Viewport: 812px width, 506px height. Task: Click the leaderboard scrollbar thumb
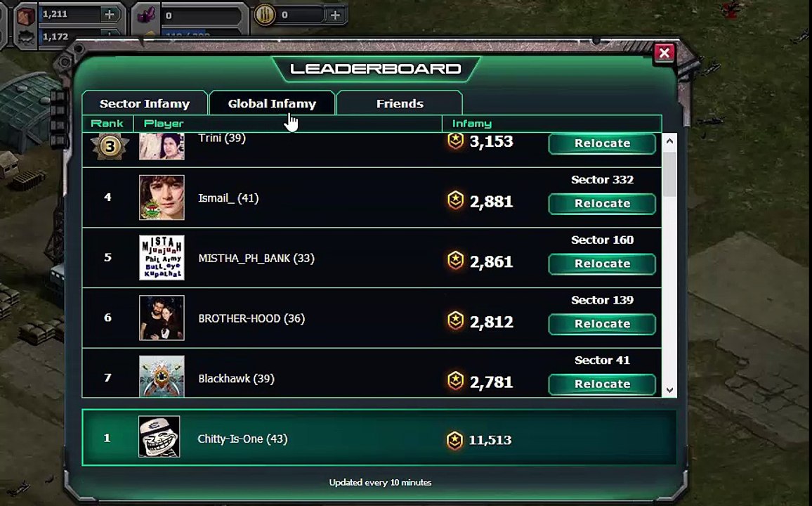(x=669, y=174)
